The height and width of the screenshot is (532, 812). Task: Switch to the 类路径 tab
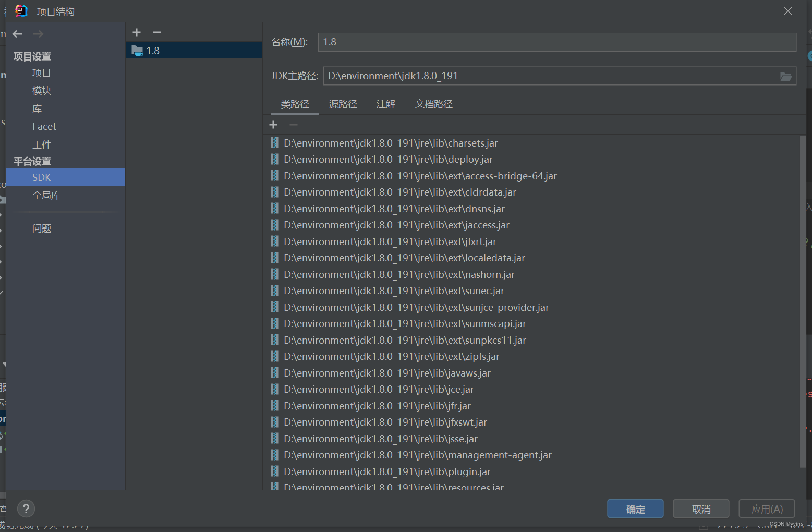pos(295,104)
